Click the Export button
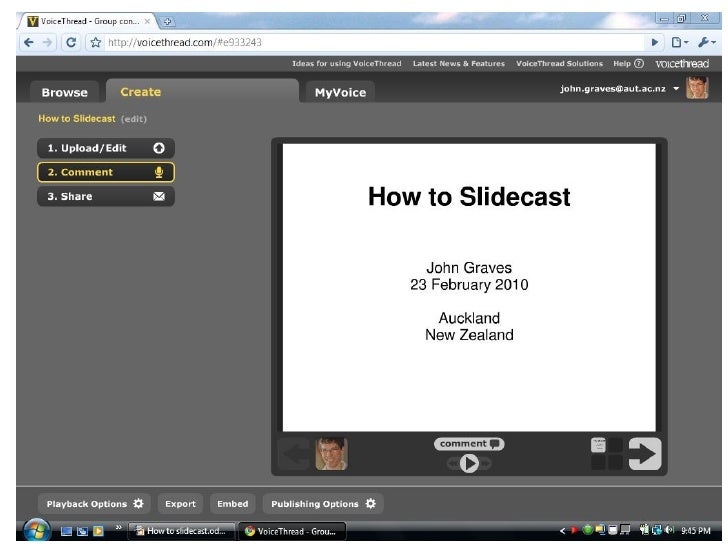The image size is (728, 546). pyautogui.click(x=180, y=504)
